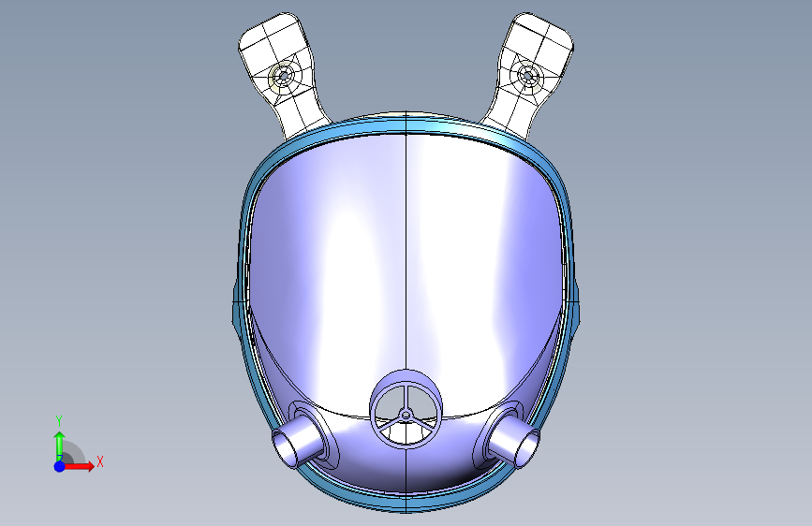The image size is (812, 526).
Task: Select the right cylindrical filter port
Action: click(515, 443)
